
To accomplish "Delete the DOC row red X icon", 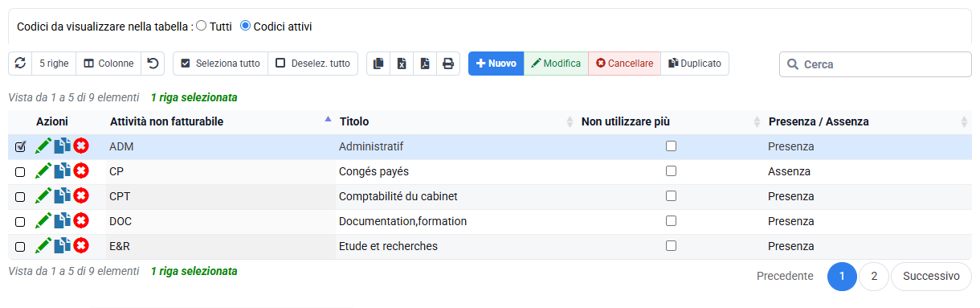I will (81, 220).
